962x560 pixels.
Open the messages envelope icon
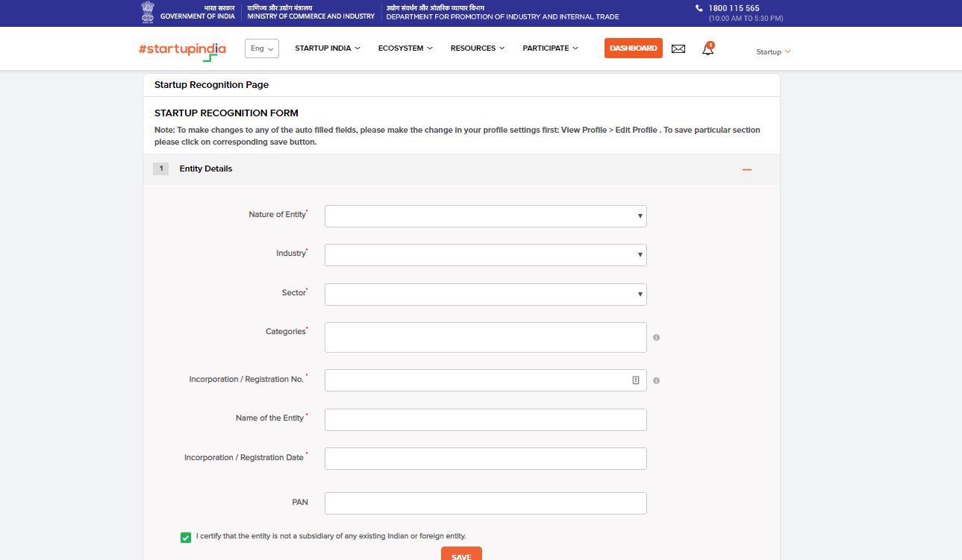(x=678, y=49)
